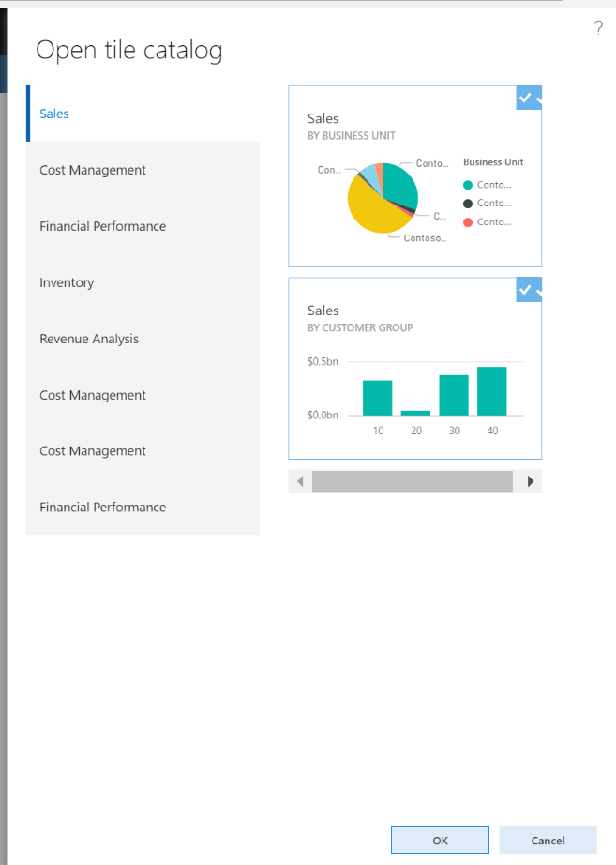Click the coral red legend dot
Viewport: 616px width, 865px height.
pyautogui.click(x=468, y=222)
